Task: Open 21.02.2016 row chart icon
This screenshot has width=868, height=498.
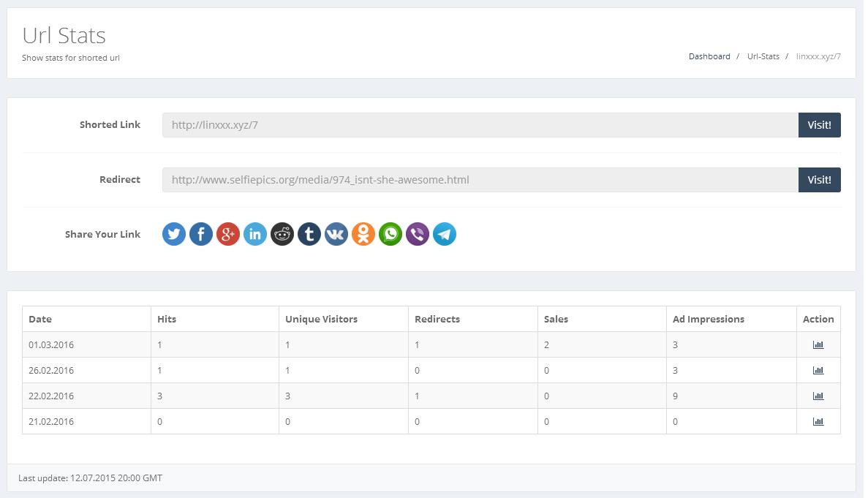Action: [x=818, y=422]
